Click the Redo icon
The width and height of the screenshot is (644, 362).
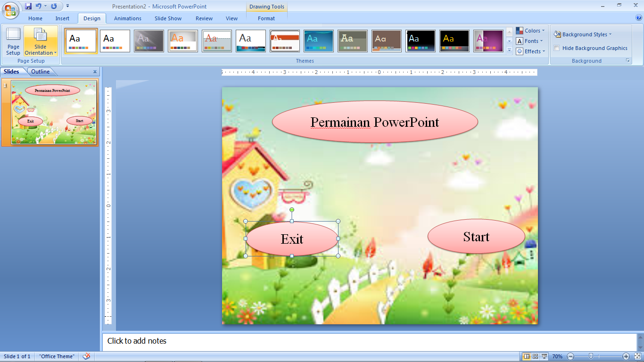(x=54, y=6)
